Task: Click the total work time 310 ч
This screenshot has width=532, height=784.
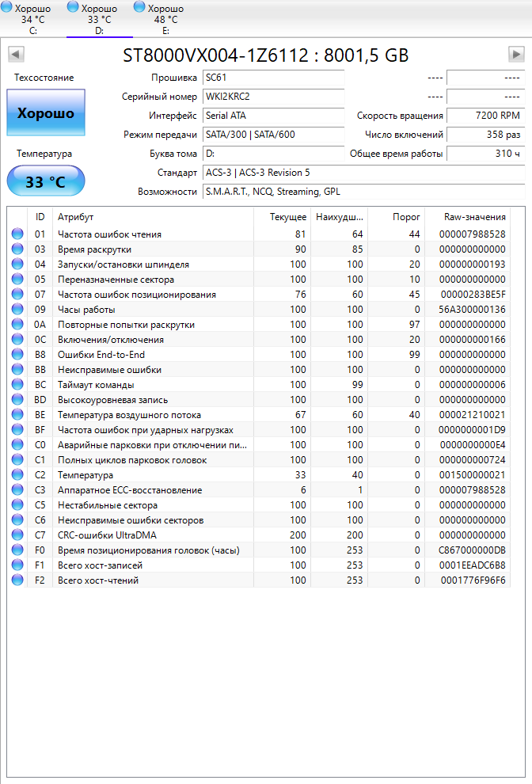Action: [485, 154]
